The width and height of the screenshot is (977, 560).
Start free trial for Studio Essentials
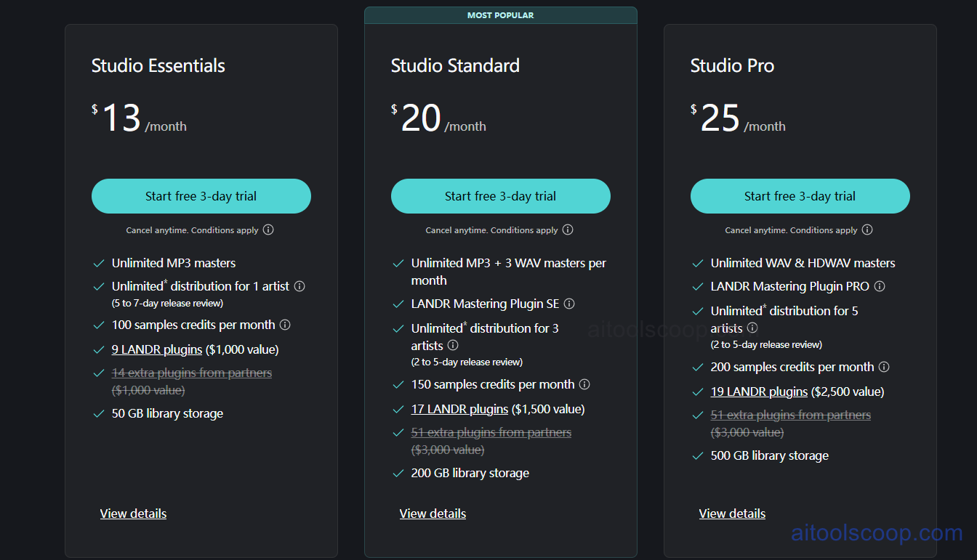(x=201, y=196)
